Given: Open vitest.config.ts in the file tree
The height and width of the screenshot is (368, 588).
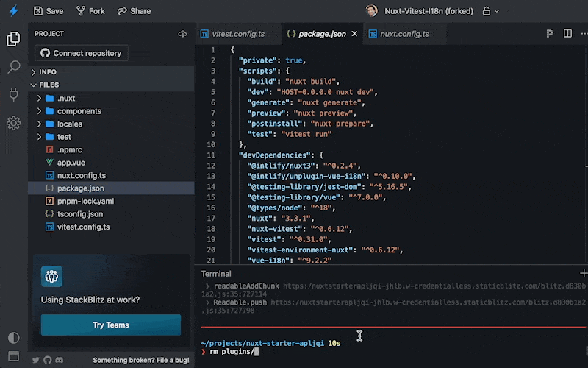Looking at the screenshot, I should (x=111, y=227).
